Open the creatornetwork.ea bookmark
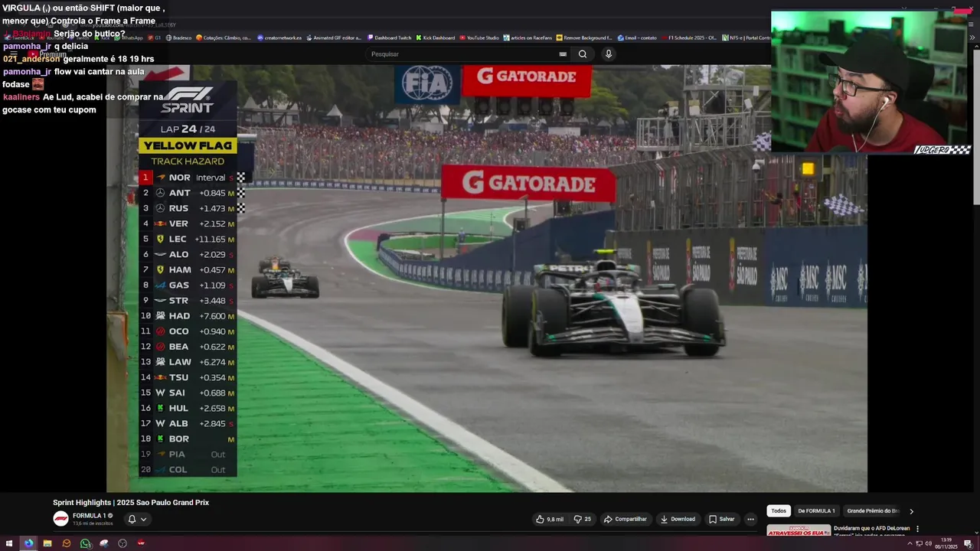 coord(279,37)
